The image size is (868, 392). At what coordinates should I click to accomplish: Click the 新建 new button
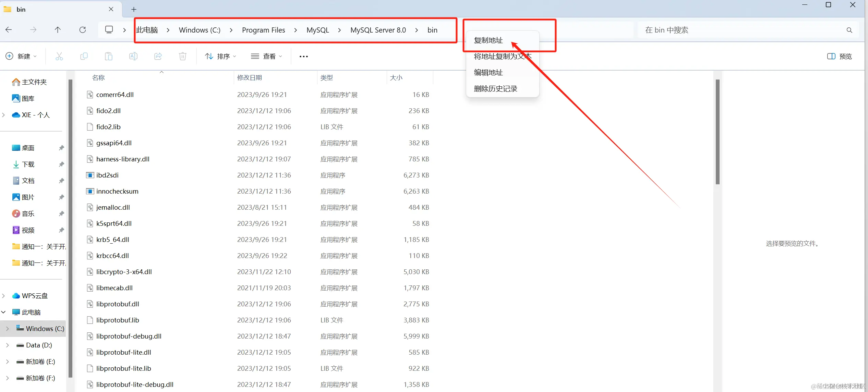pos(21,56)
